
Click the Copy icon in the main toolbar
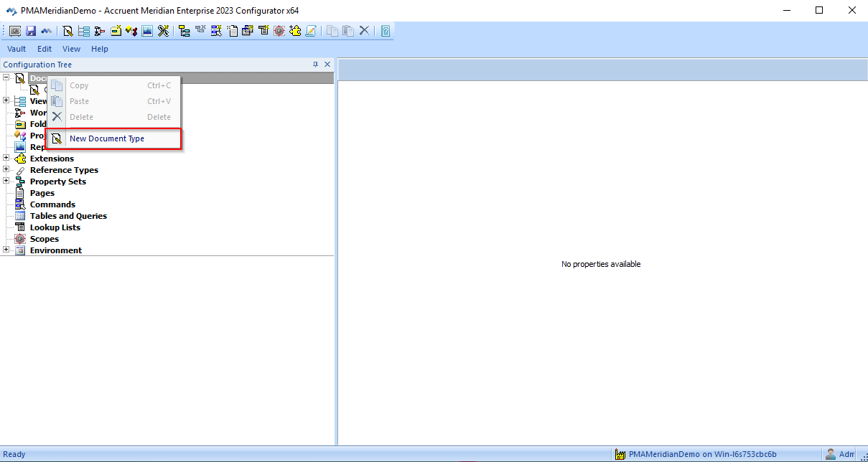click(332, 31)
